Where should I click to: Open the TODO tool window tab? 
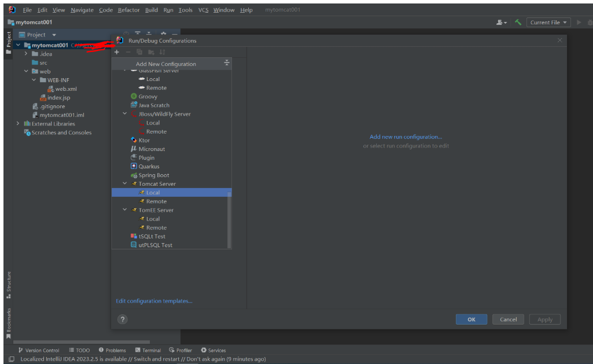pyautogui.click(x=79, y=350)
